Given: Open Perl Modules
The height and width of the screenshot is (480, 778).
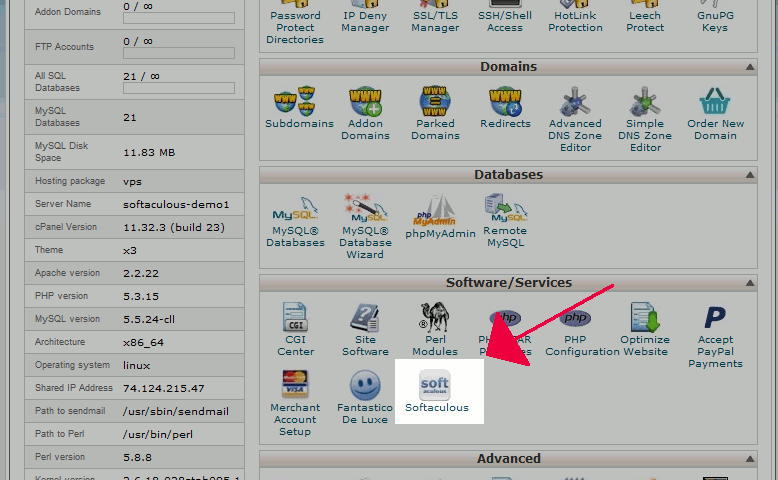Looking at the screenshot, I should pos(435,329).
